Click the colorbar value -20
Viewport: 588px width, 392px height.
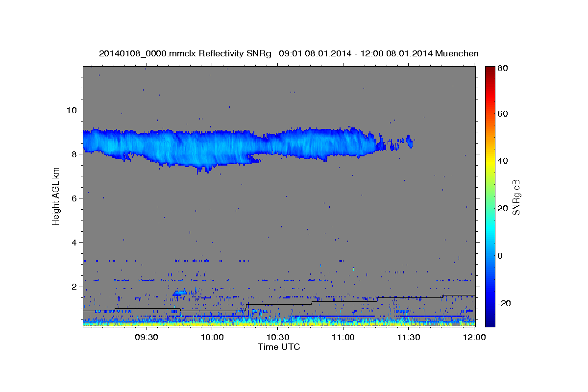click(505, 303)
